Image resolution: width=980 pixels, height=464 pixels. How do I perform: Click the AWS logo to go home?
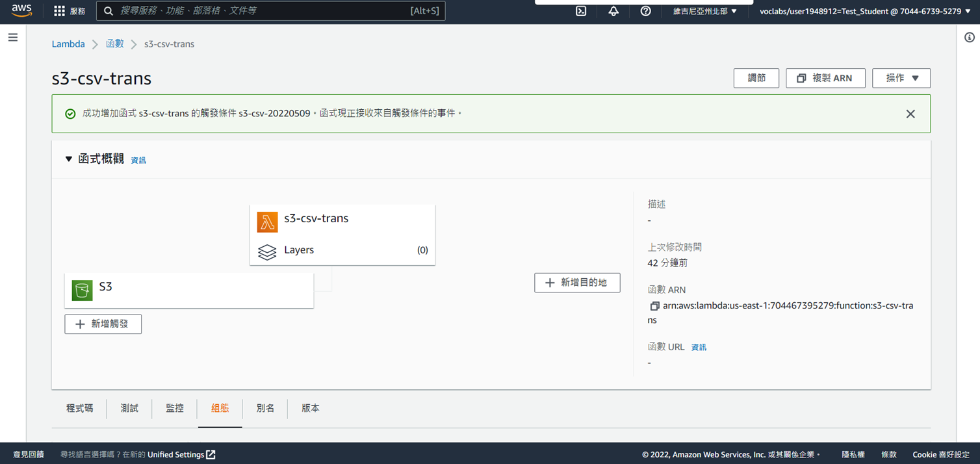tap(21, 11)
